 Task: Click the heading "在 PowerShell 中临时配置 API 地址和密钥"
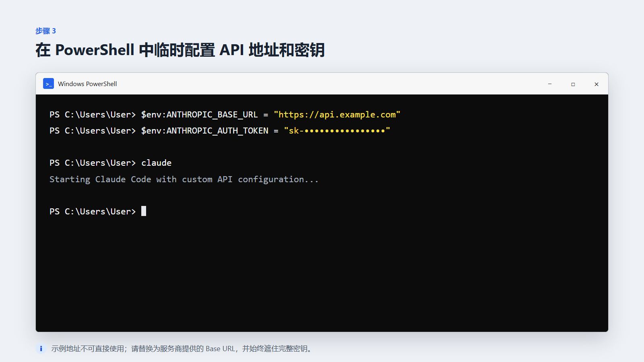[x=180, y=50]
